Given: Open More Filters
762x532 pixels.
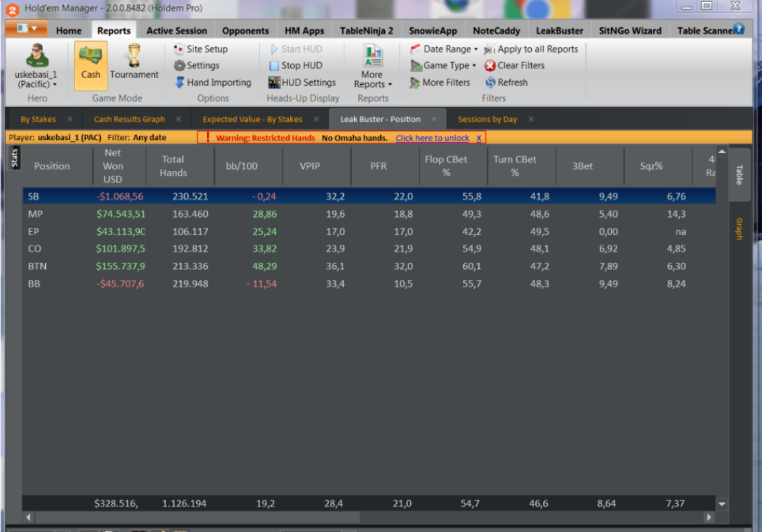Looking at the screenshot, I should (x=440, y=82).
